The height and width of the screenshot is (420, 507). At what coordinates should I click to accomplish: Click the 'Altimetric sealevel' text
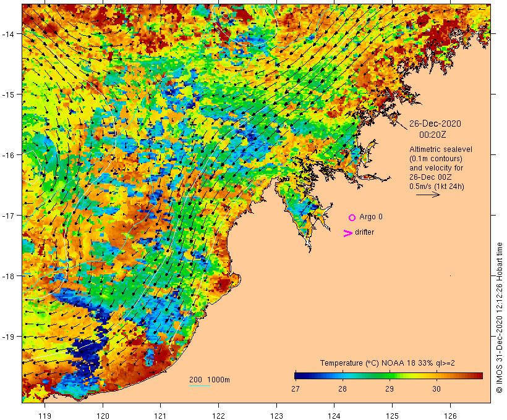pos(441,149)
